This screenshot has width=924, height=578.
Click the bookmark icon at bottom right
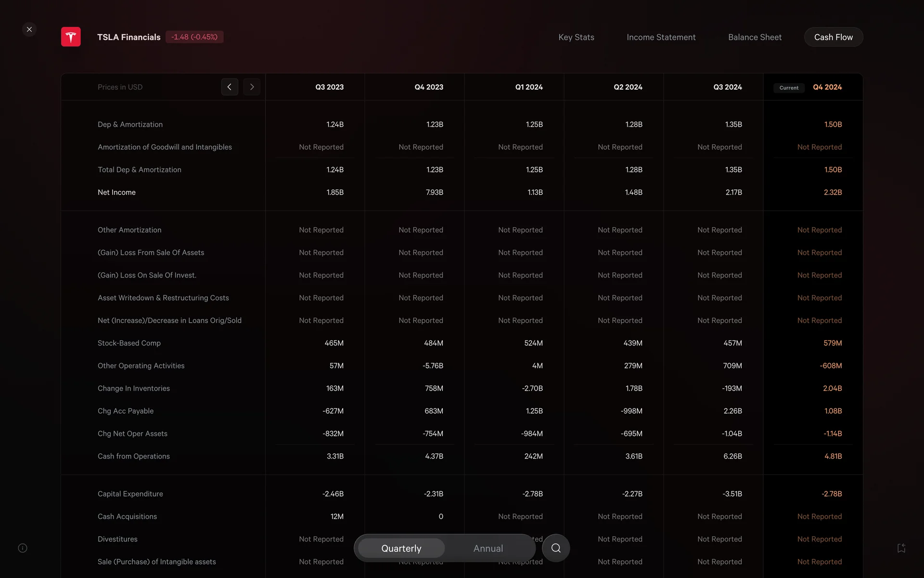click(901, 548)
